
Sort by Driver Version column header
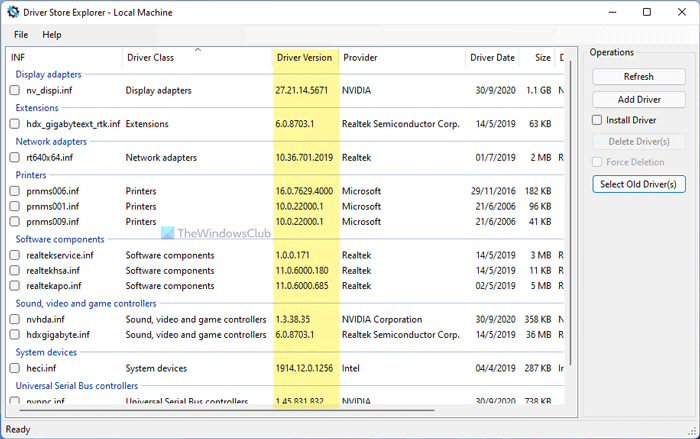305,57
